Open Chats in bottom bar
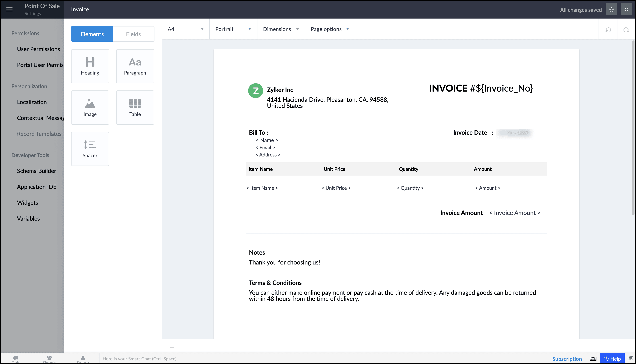Screen dimensions: 636x364 click(x=16, y=359)
